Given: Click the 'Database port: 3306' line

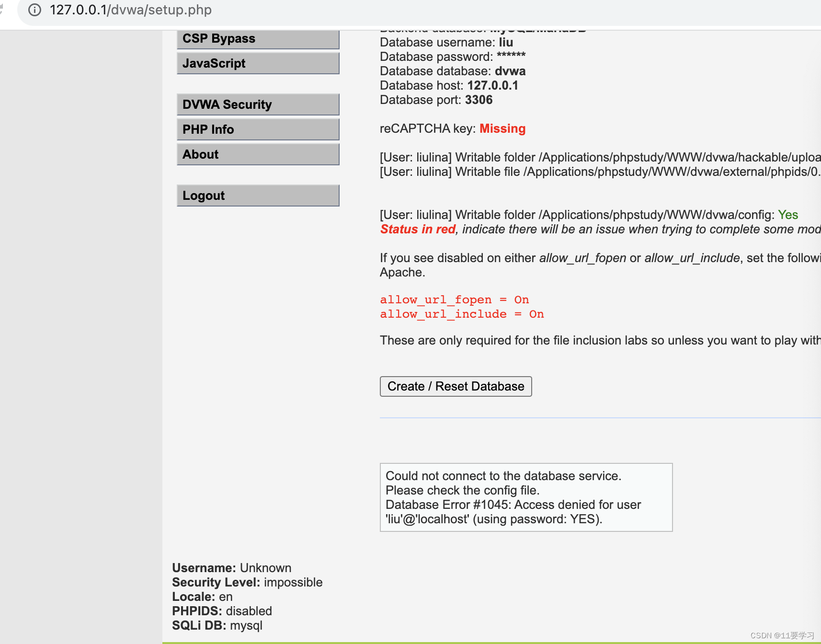Looking at the screenshot, I should (436, 100).
